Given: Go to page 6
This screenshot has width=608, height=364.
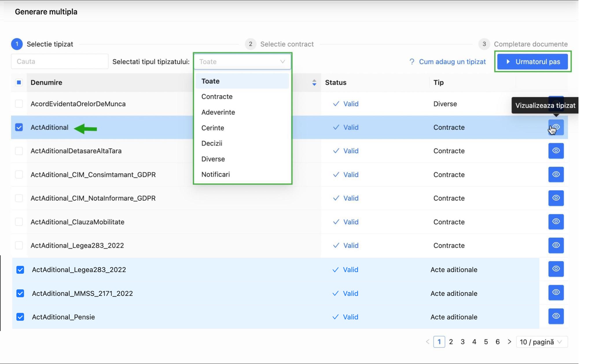Looking at the screenshot, I should coord(497,342).
